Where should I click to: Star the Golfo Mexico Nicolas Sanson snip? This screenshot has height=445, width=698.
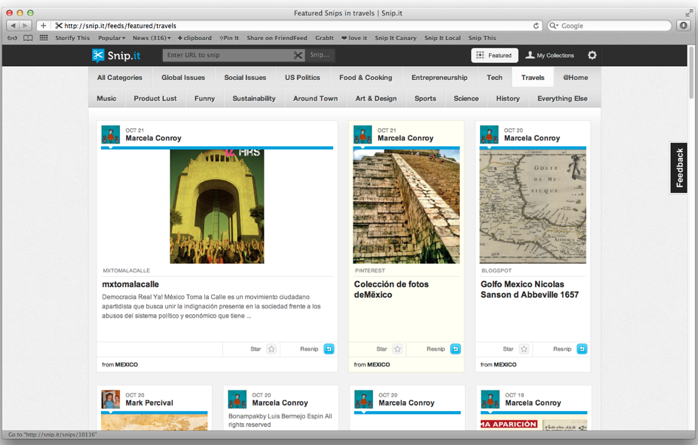(524, 349)
